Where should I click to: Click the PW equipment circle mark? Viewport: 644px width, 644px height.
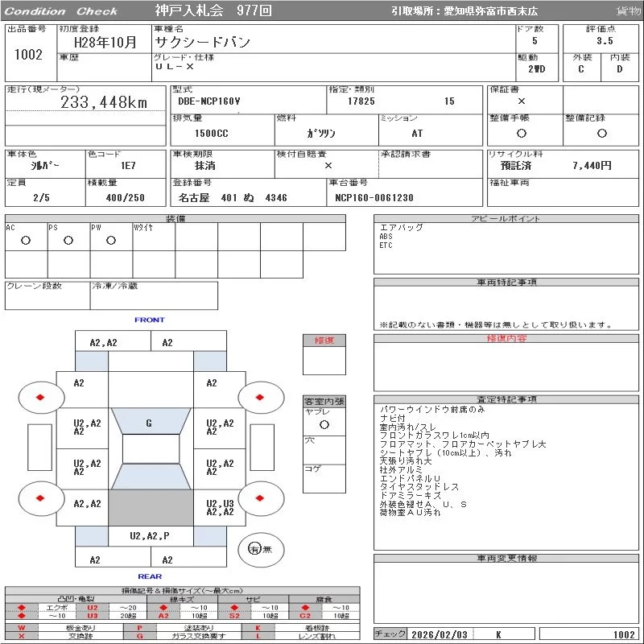(x=111, y=240)
